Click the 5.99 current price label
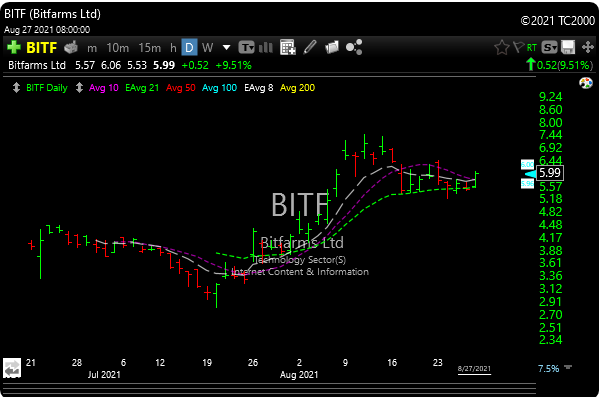This screenshot has width=599, height=397. pyautogui.click(x=549, y=173)
